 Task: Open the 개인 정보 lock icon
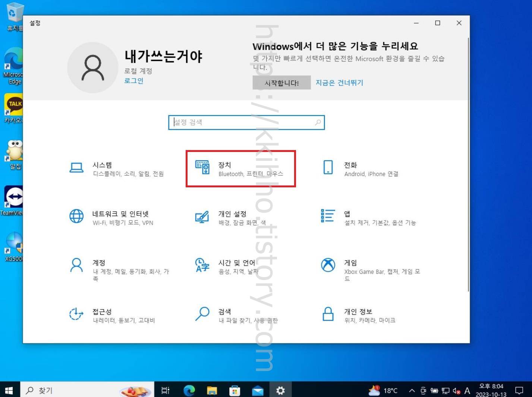328,314
